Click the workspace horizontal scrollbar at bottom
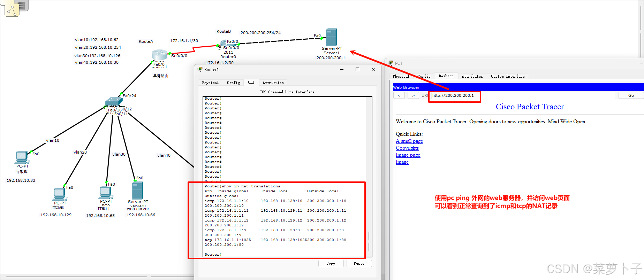Screen dimensions: 644x280 [77, 277]
